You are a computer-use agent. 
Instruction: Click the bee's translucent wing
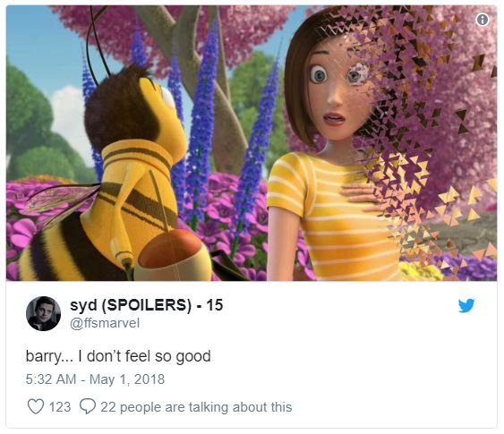click(59, 202)
